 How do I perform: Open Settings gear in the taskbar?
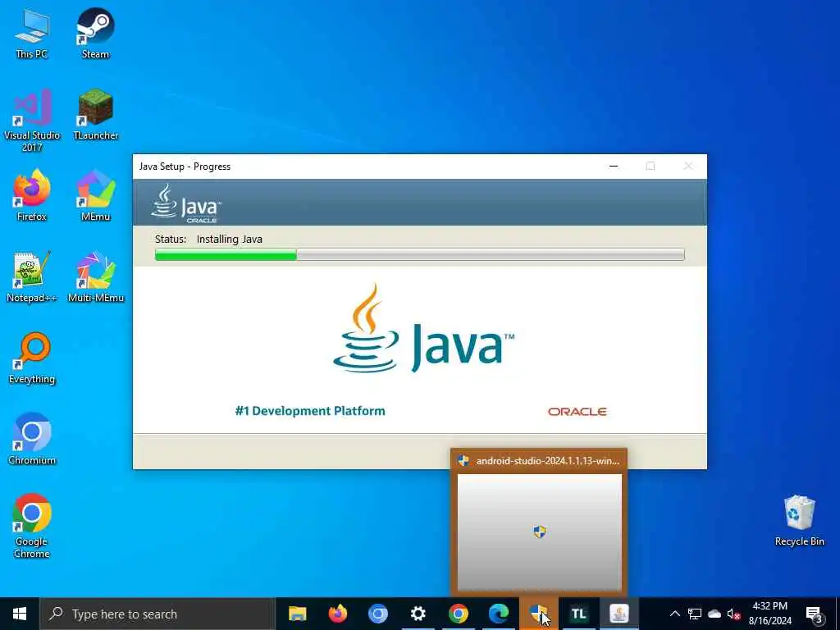pyautogui.click(x=418, y=614)
